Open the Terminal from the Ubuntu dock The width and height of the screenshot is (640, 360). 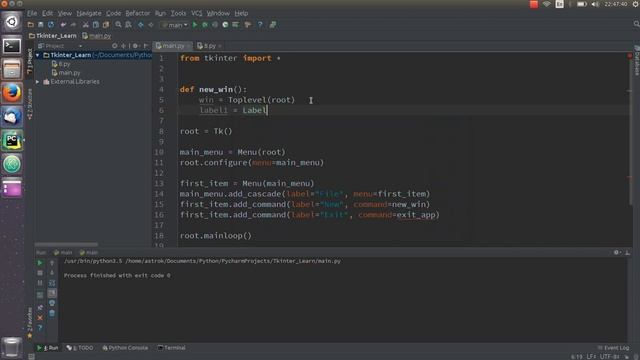[12, 46]
